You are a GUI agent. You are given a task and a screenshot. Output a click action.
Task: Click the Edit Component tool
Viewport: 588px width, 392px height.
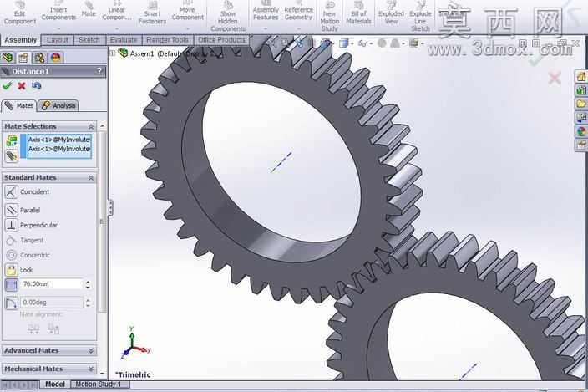pos(19,13)
